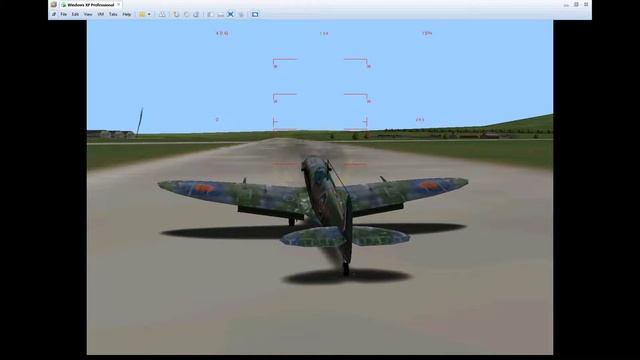The width and height of the screenshot is (640, 360).
Task: Click the take snapshot toolbar icon
Action: click(x=176, y=14)
